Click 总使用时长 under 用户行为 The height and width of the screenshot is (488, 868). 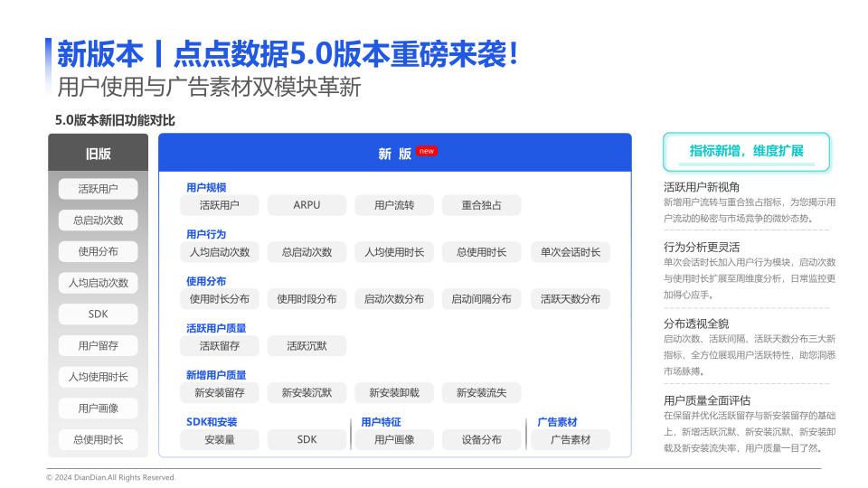point(481,252)
